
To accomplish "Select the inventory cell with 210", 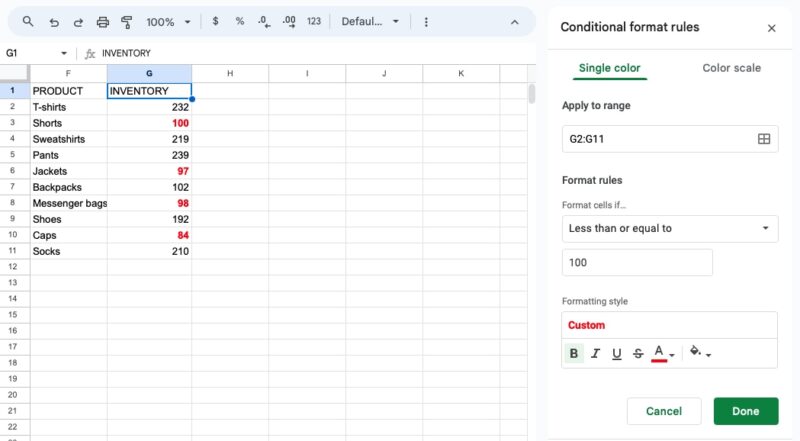I will click(149, 251).
